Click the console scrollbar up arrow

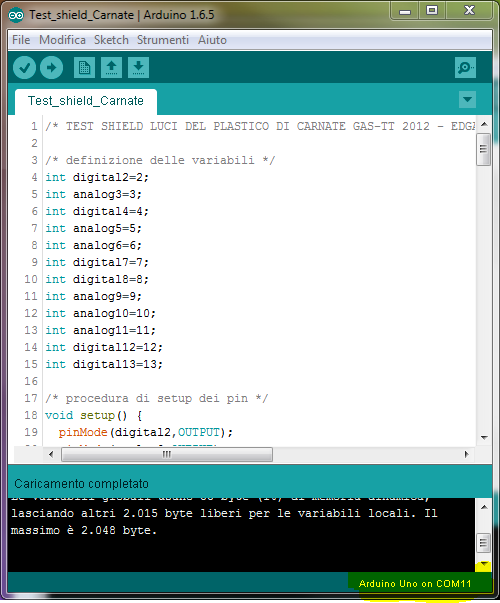coord(484,507)
